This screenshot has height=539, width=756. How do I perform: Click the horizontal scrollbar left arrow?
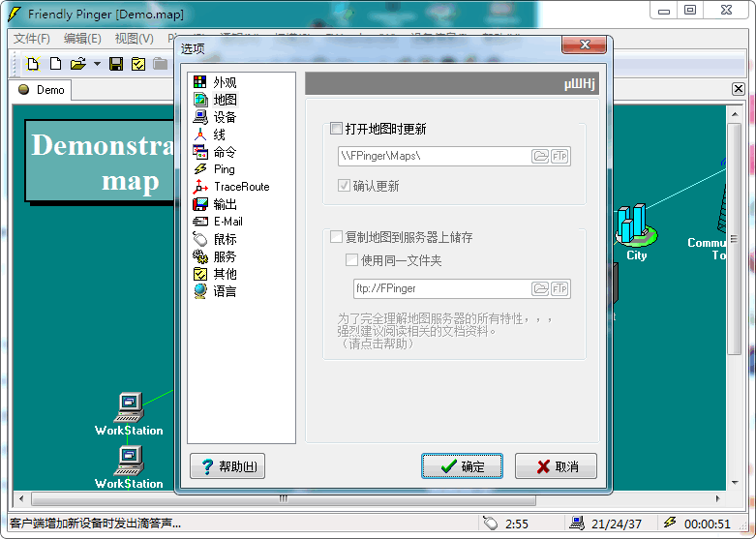20,499
